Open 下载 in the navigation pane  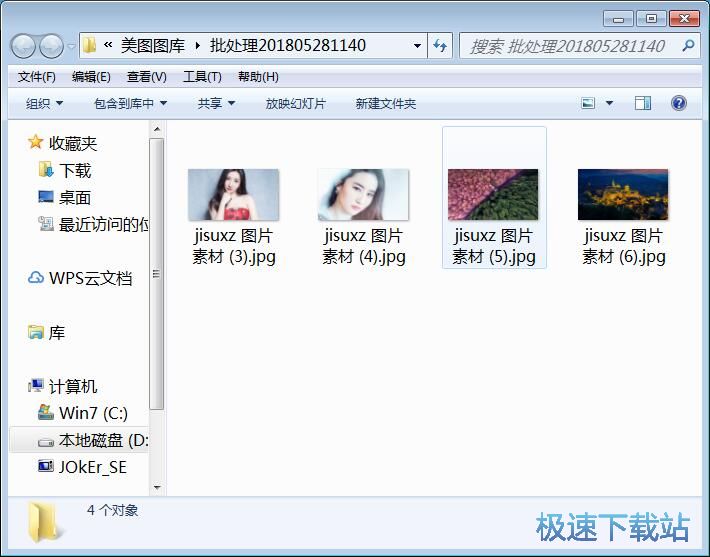75,171
